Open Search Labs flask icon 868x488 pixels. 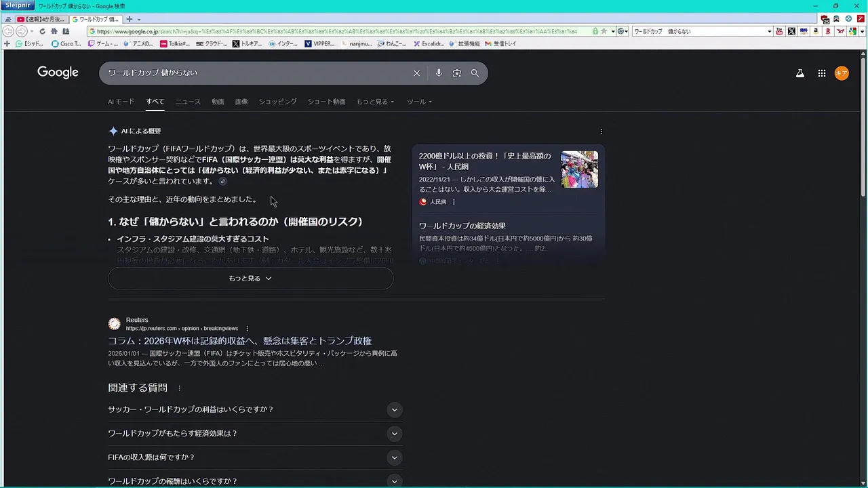[x=800, y=73]
